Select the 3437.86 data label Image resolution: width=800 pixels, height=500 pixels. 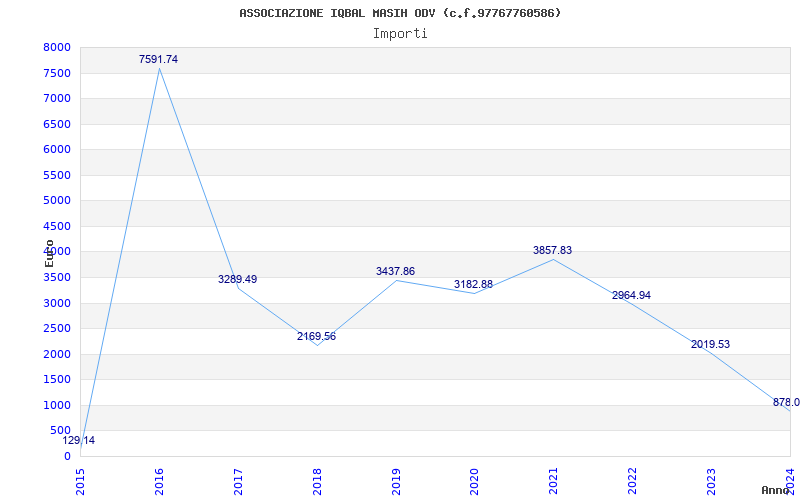tap(395, 271)
